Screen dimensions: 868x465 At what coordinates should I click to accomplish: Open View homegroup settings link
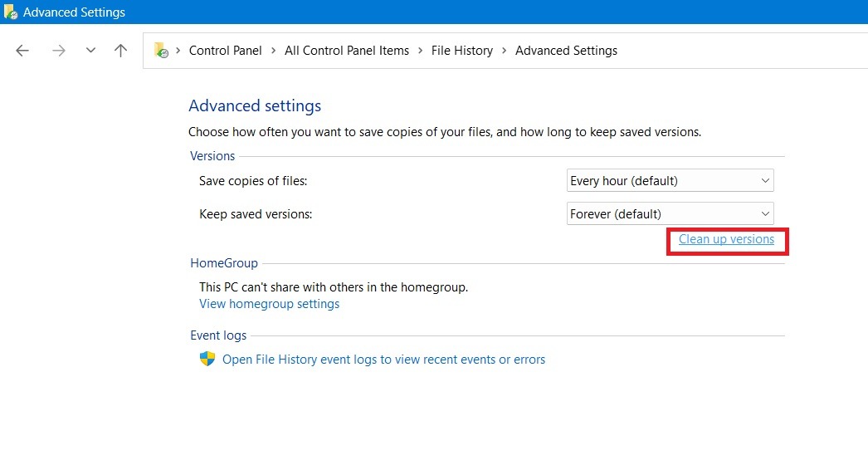click(x=269, y=304)
